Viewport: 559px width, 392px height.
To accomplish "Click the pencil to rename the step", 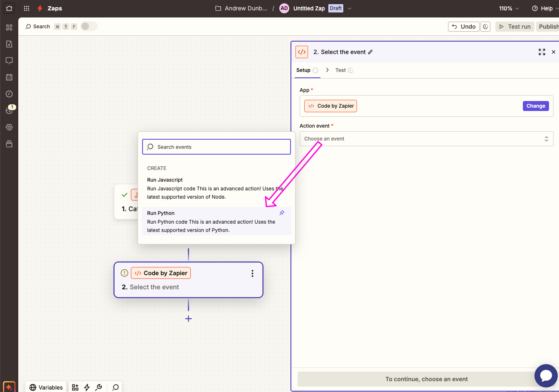I will click(x=370, y=52).
